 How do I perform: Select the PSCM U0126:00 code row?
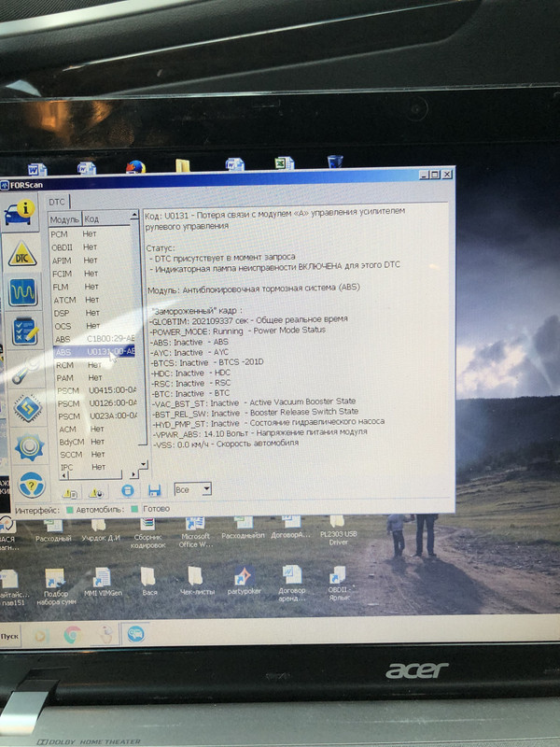[98, 403]
